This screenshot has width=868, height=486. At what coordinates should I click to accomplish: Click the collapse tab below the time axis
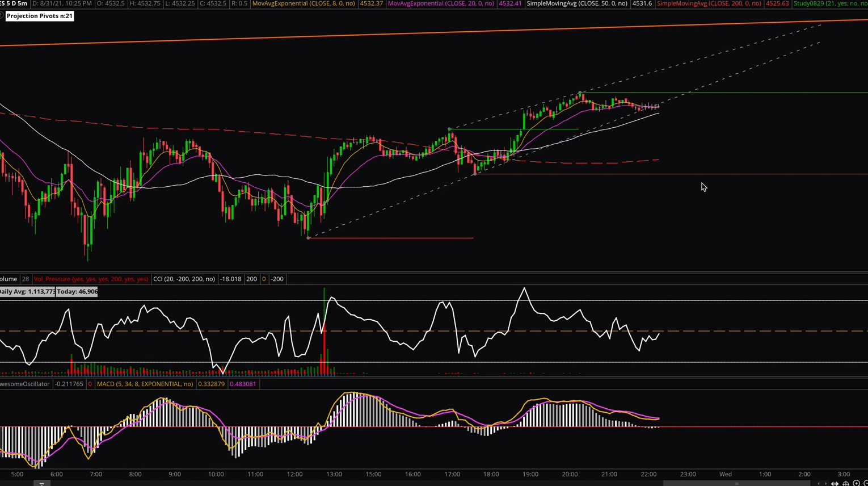tap(41, 484)
